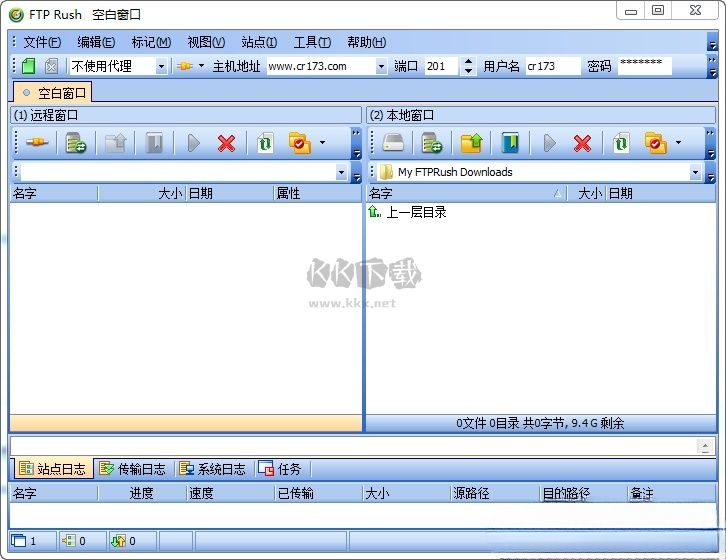Click remote 日期 column header
Viewport: 726px width, 560px height.
coord(230,193)
